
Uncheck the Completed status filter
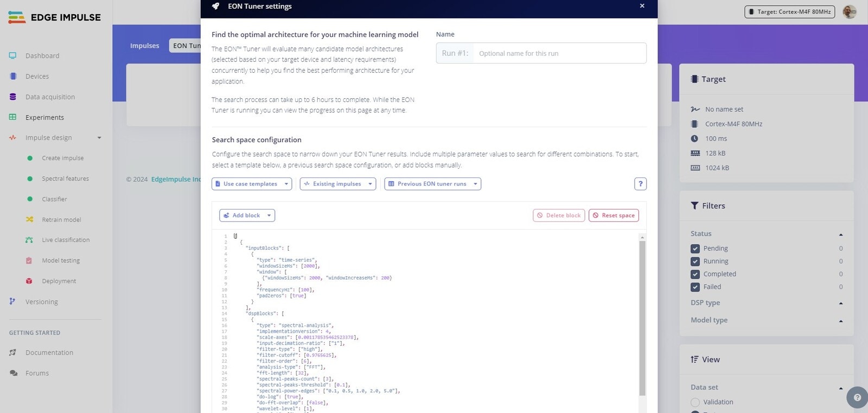[695, 274]
